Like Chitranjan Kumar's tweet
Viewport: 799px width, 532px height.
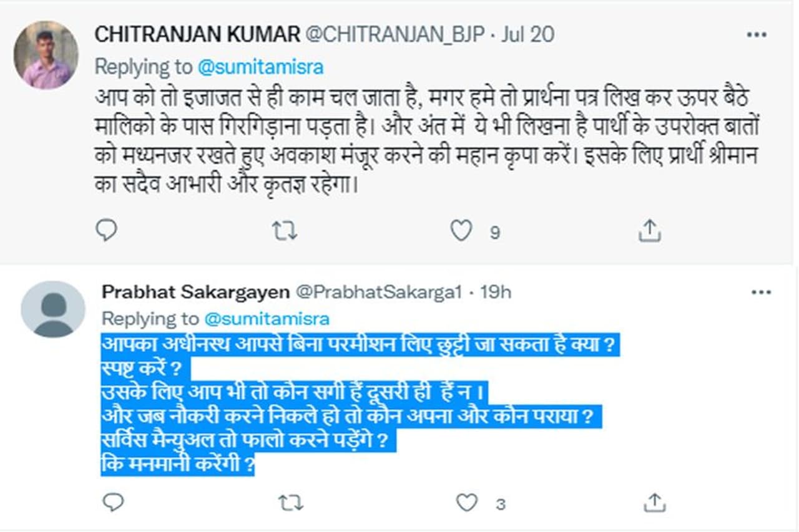pos(461,231)
